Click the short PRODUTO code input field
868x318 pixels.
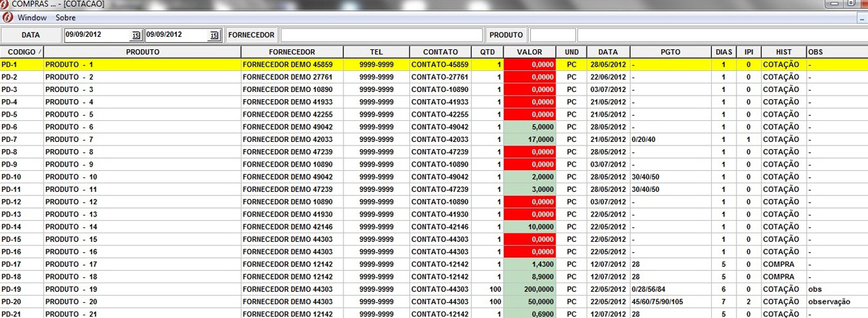(x=553, y=35)
